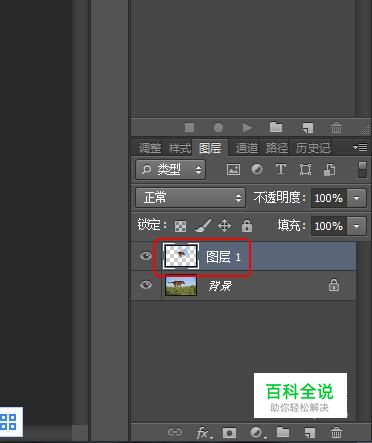Lock position move icon
The width and height of the screenshot is (372, 443).
point(224,226)
